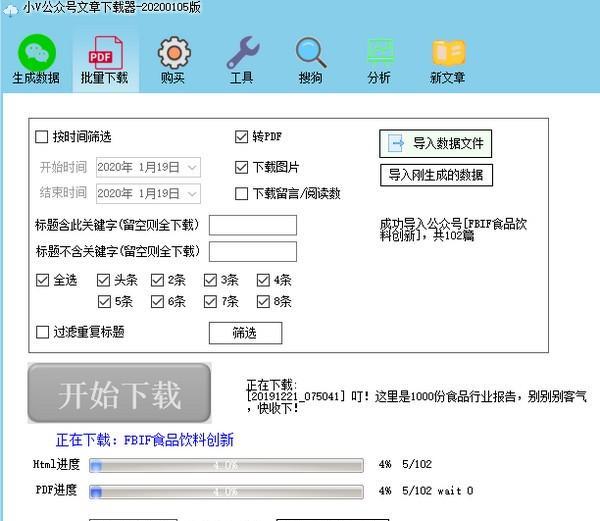
Task: Click 导入数据文件 button
Action: coord(435,143)
